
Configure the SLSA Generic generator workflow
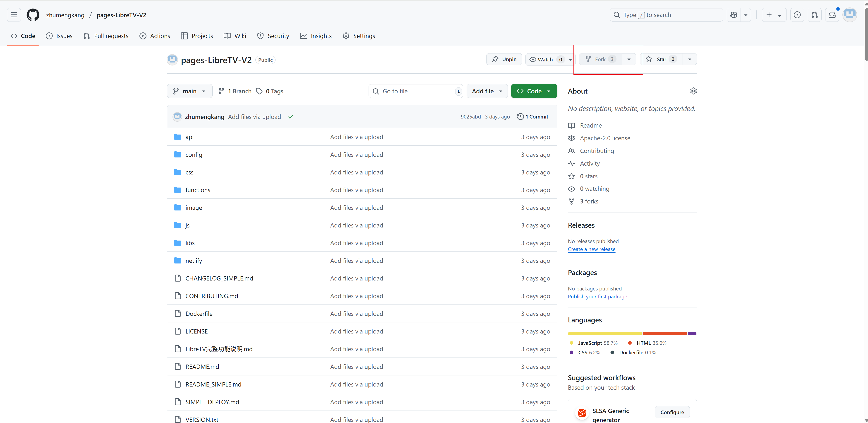coord(672,412)
